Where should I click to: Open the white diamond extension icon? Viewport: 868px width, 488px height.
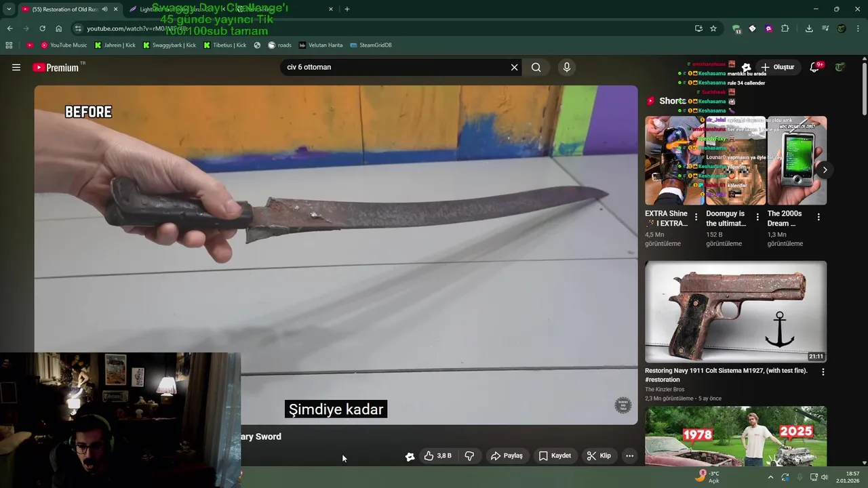coord(752,28)
